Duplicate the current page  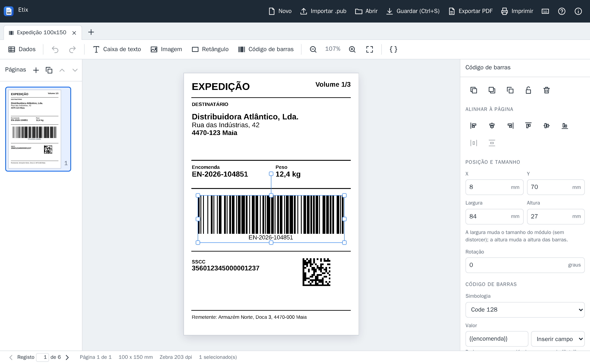coord(49,70)
